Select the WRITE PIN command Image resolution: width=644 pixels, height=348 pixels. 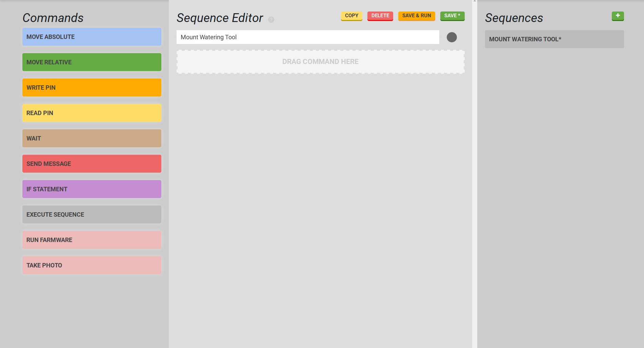[x=92, y=88]
